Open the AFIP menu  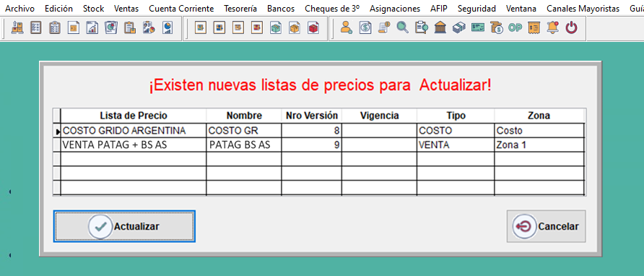click(x=439, y=9)
